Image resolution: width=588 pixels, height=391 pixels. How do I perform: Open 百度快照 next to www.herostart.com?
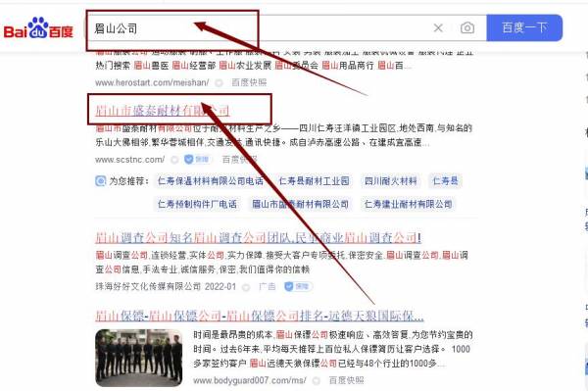point(249,82)
